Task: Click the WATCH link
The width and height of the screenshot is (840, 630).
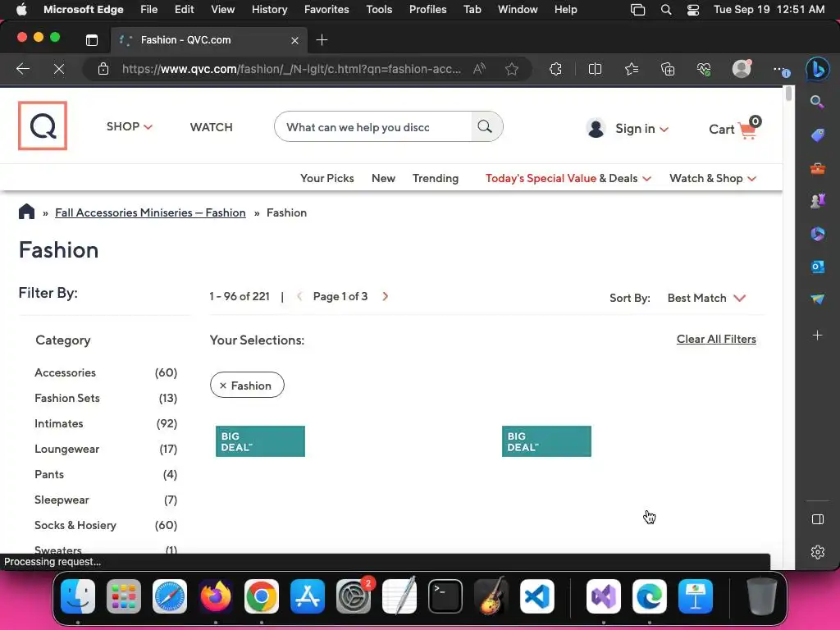Action: click(x=211, y=127)
